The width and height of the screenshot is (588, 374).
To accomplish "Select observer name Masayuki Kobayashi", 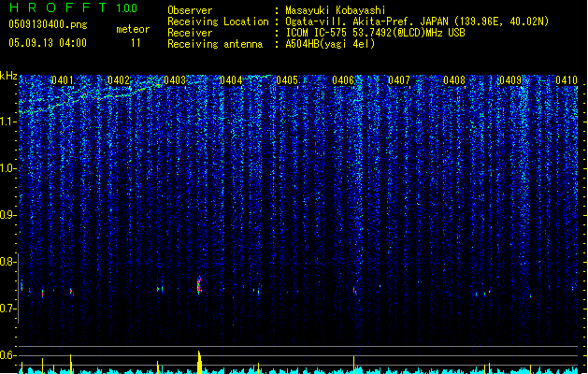I will point(336,10).
